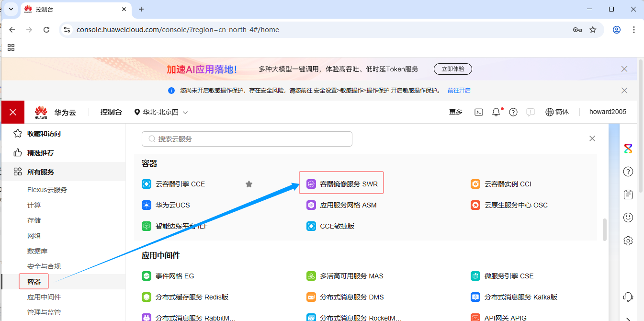Viewport: 644px width, 321px height.
Task: Click the 容器镜像服务 SWR icon
Action: (311, 184)
